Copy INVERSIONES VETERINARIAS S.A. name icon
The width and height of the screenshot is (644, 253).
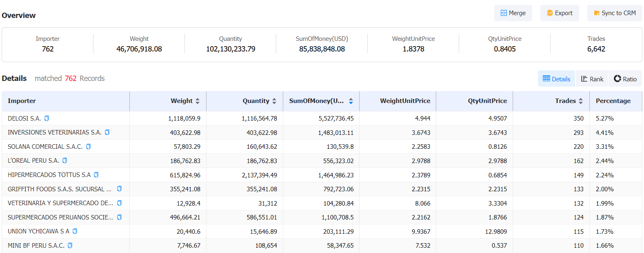pos(107,132)
